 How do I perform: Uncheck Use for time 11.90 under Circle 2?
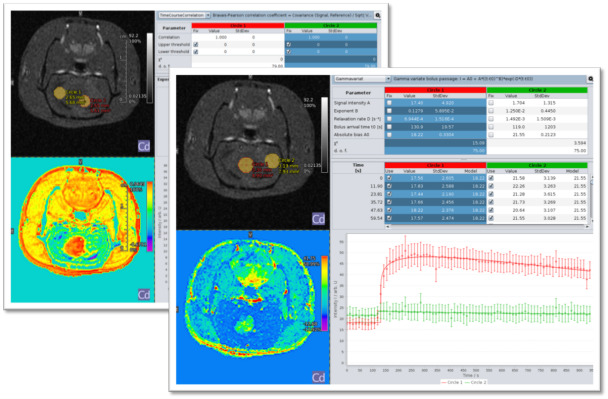coord(491,186)
